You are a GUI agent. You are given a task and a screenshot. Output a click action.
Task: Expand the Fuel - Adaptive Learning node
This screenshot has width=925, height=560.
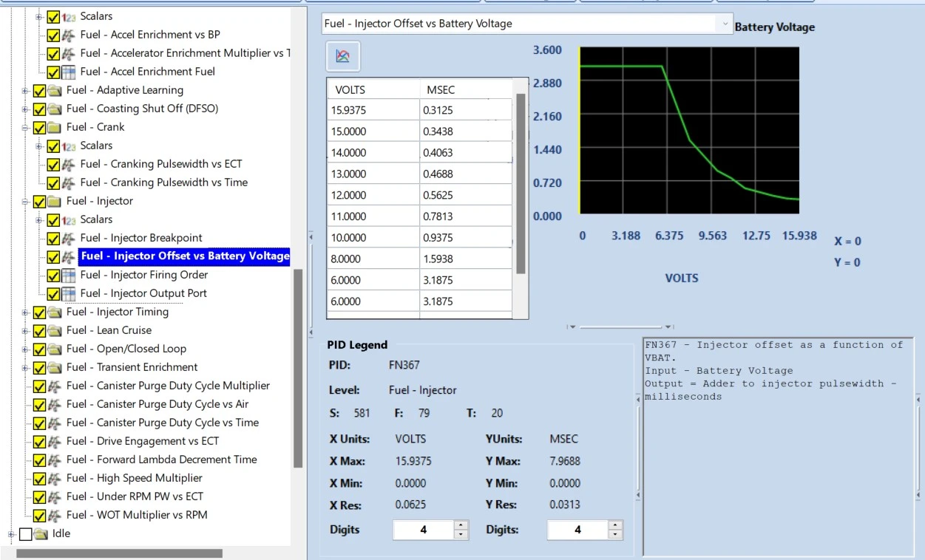[25, 90]
